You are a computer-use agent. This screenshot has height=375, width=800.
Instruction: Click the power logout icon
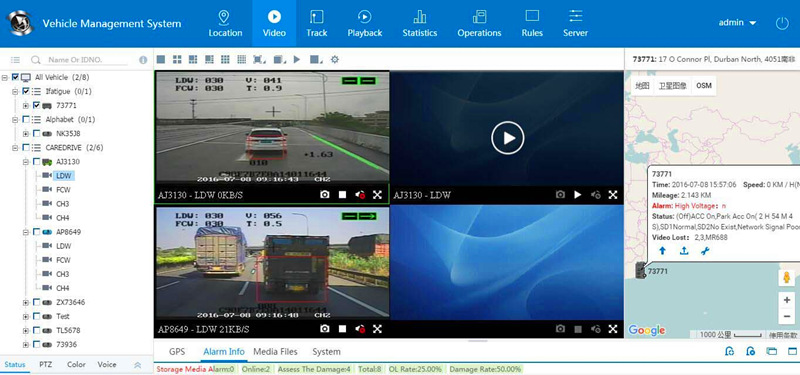click(x=782, y=23)
